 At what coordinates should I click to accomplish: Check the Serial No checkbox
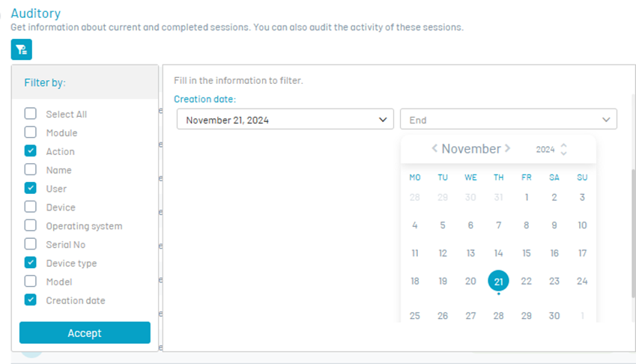pos(31,244)
